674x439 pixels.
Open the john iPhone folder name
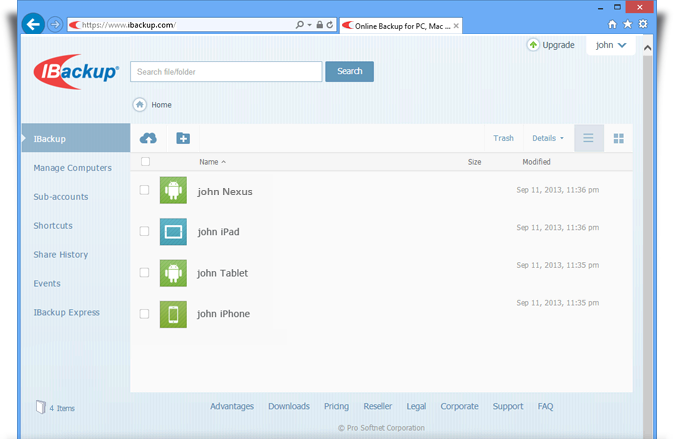coord(223,314)
